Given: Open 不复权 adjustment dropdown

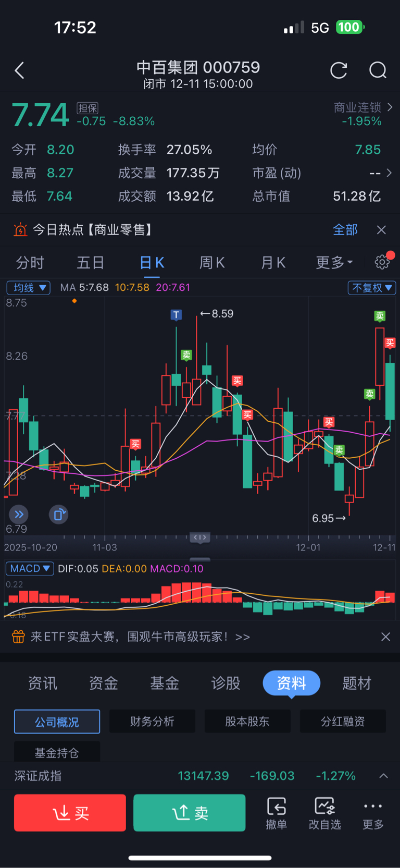Looking at the screenshot, I should point(372,288).
